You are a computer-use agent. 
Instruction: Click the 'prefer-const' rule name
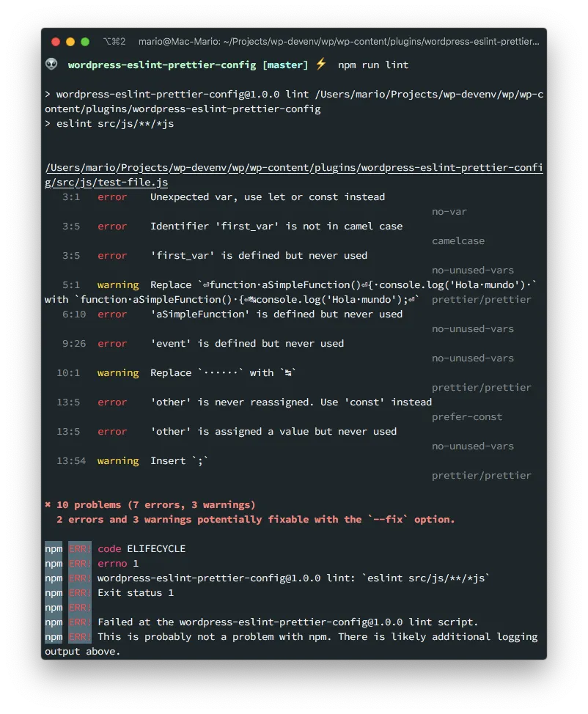click(467, 417)
